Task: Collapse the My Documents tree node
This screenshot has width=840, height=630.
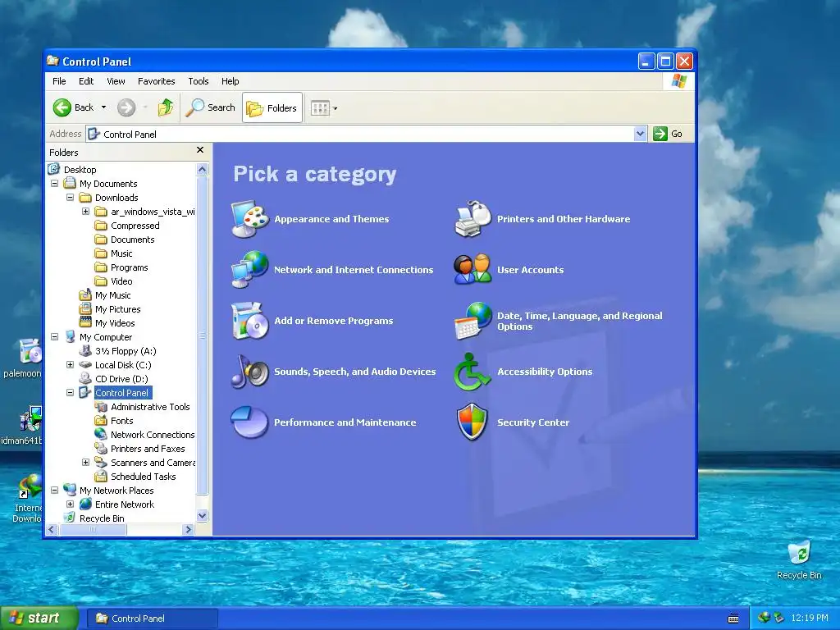Action: tap(55, 183)
